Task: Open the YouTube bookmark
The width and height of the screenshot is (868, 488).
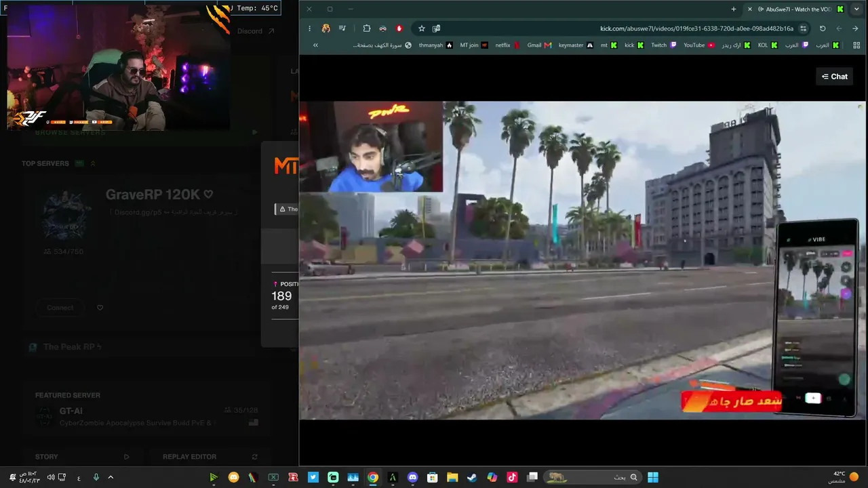Action: click(699, 45)
